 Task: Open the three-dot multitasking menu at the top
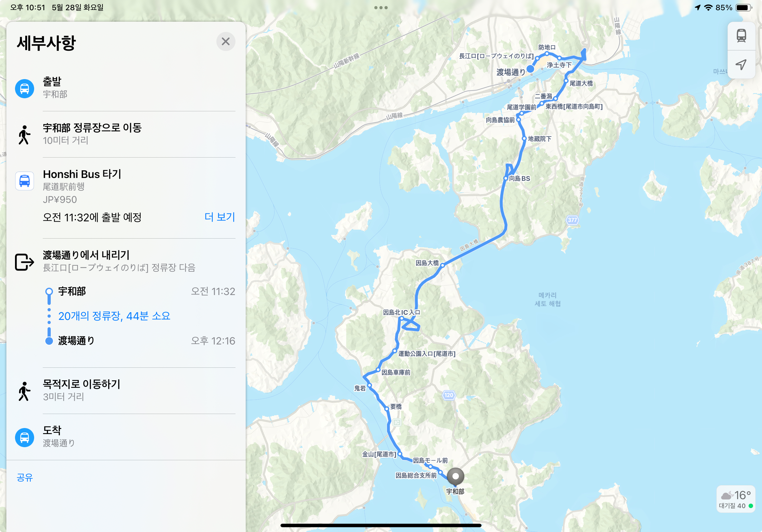381,7
